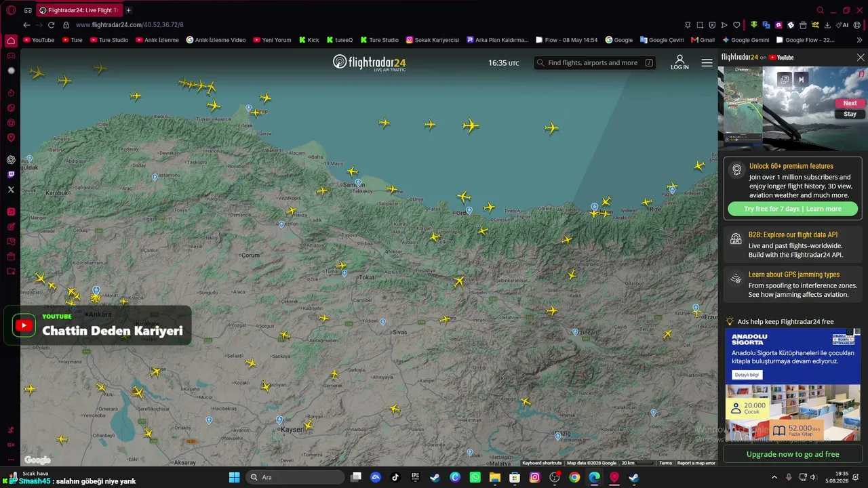This screenshot has height=488, width=868.
Task: Click the Terms link on the map
Action: click(x=665, y=463)
